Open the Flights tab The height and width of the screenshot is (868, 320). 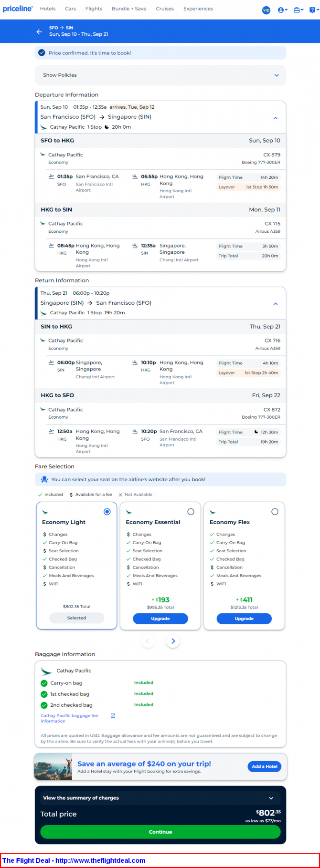94,9
